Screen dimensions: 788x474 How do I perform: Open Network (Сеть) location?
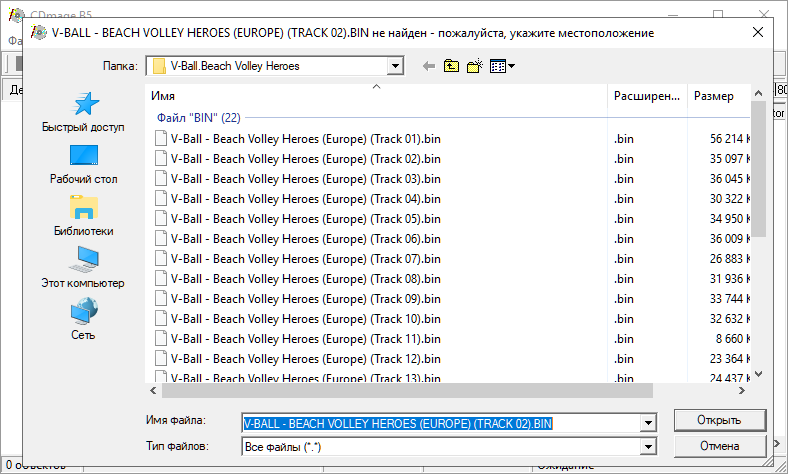click(83, 319)
